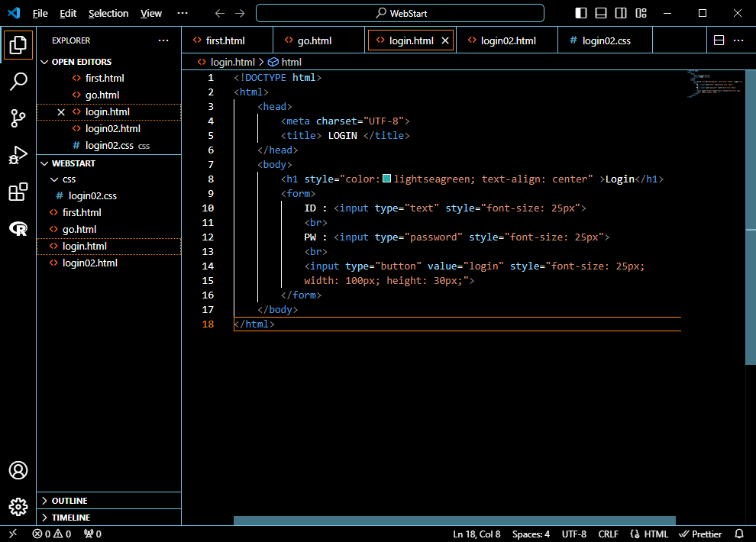Open the File menu
The height and width of the screenshot is (542, 756).
40,14
